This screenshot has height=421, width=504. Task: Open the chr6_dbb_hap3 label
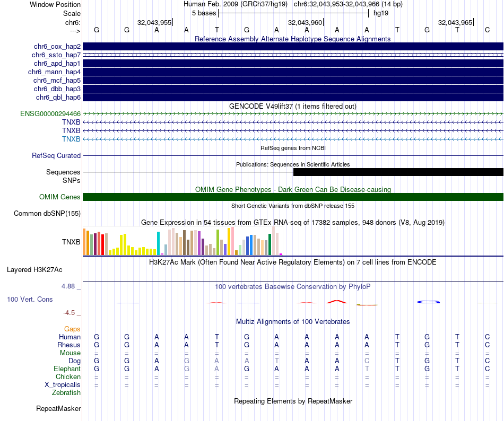tap(57, 89)
